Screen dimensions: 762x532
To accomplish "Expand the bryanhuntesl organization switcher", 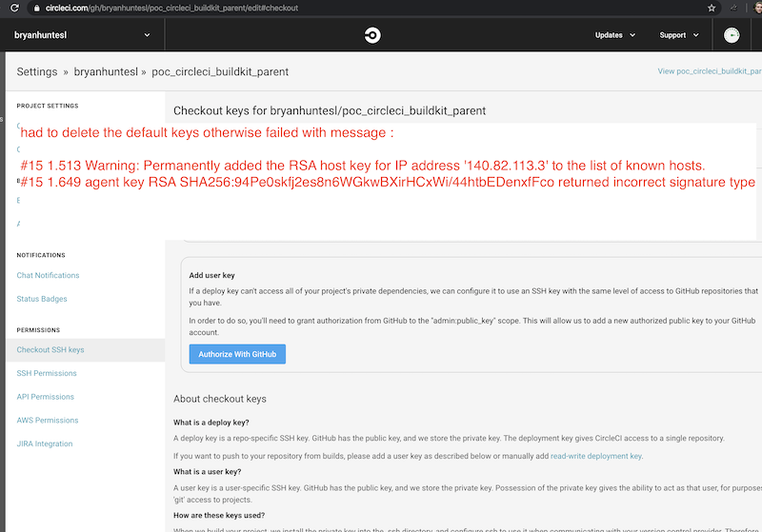I will (x=82, y=35).
